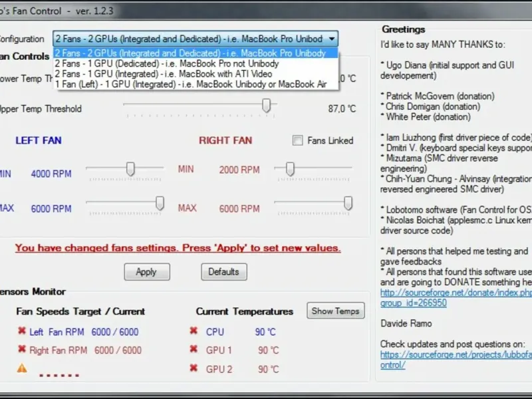Click the 'RIGHT FAN' heading

point(225,140)
